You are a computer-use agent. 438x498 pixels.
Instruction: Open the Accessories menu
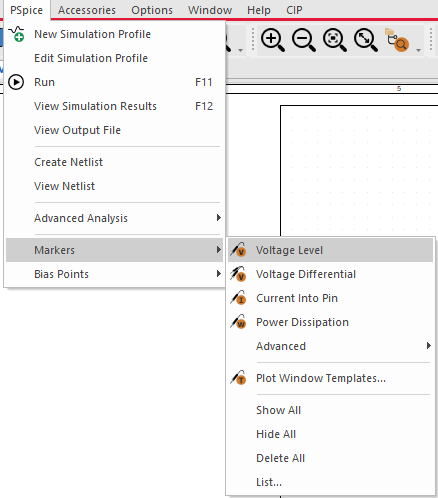[87, 10]
